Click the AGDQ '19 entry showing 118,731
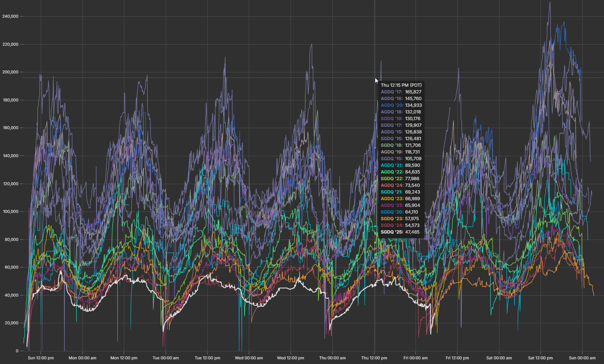The image size is (604, 364). tap(400, 152)
